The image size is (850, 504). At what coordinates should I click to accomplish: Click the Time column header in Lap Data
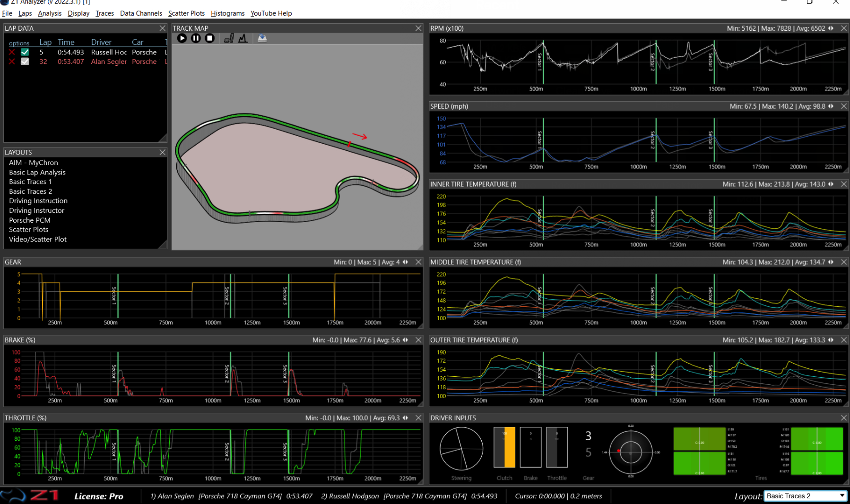(66, 42)
